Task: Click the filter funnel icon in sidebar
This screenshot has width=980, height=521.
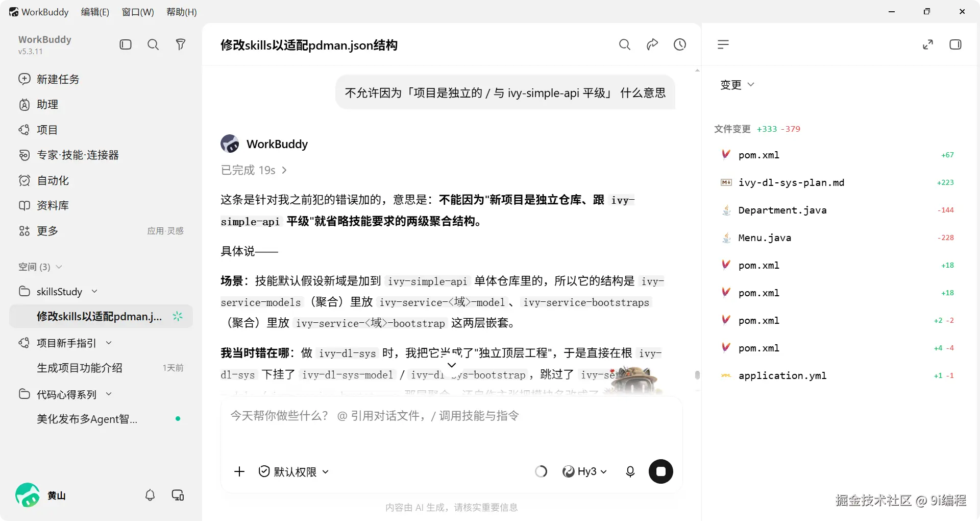Action: click(180, 44)
